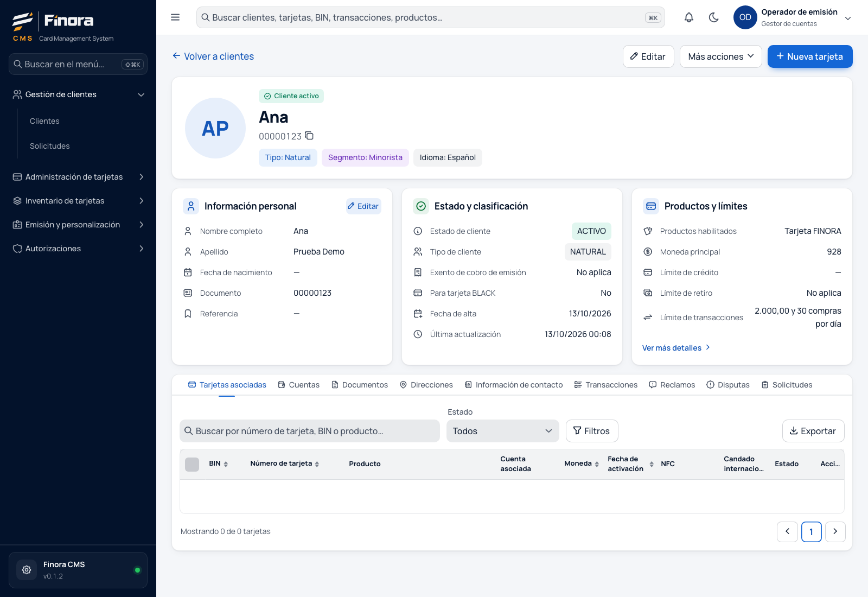Collapse Gestión de clientes menu
Image resolution: width=868 pixels, height=597 pixels.
tap(78, 94)
